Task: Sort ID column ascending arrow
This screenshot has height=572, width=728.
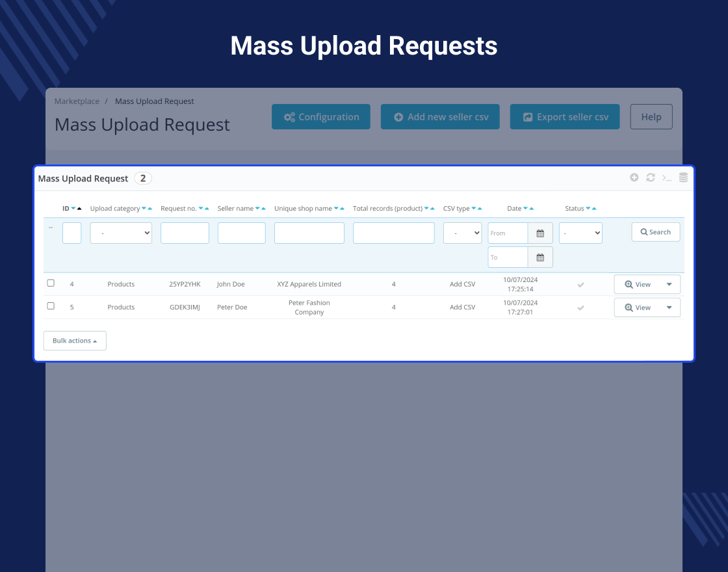Action: [79, 209]
